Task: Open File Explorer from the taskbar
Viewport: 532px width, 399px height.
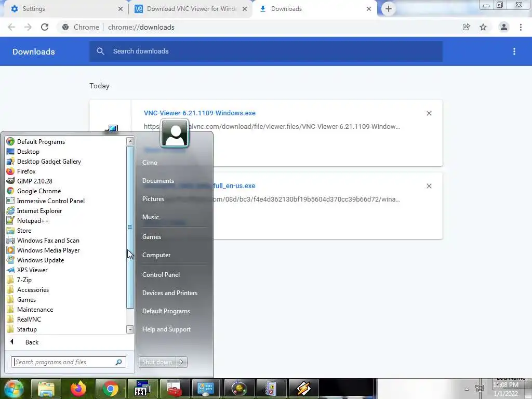Action: [x=46, y=389]
